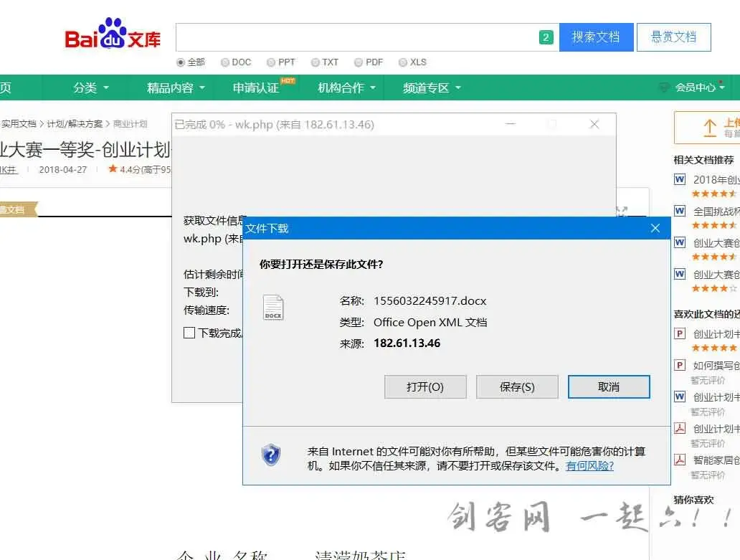Click the DOCX file icon in the download dialog
The image size is (740, 560).
pyautogui.click(x=273, y=308)
